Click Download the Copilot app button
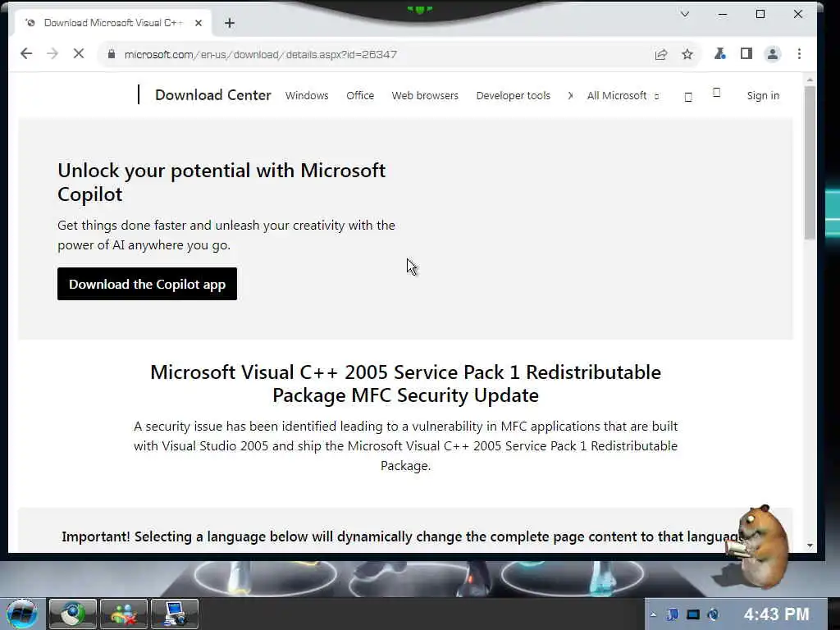Image resolution: width=840 pixels, height=630 pixels. 147,284
